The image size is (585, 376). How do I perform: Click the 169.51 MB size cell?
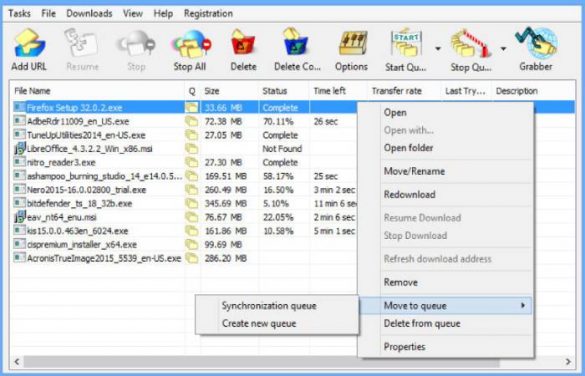point(225,176)
